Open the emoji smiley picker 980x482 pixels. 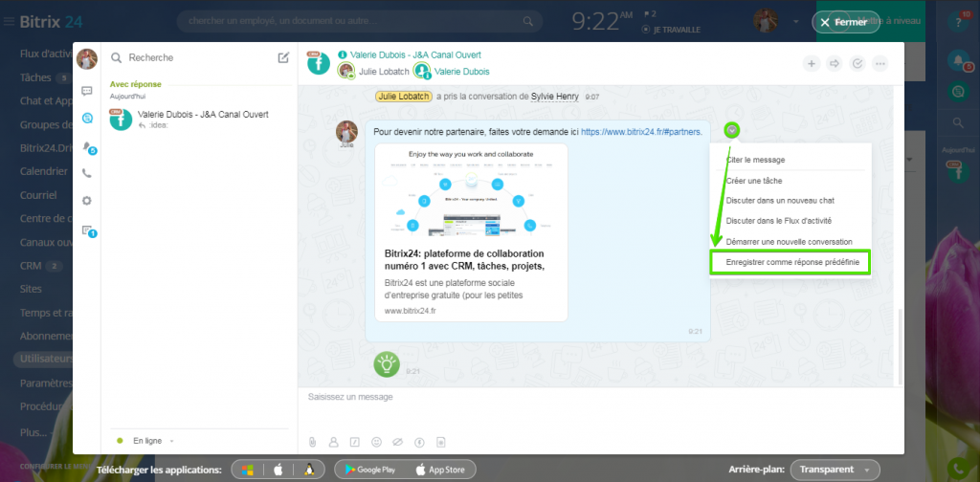[x=376, y=442]
